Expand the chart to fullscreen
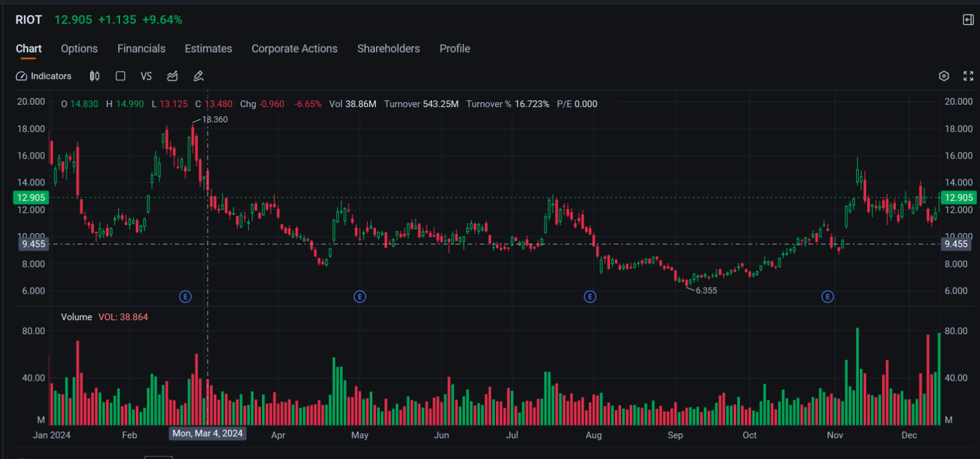 point(968,76)
